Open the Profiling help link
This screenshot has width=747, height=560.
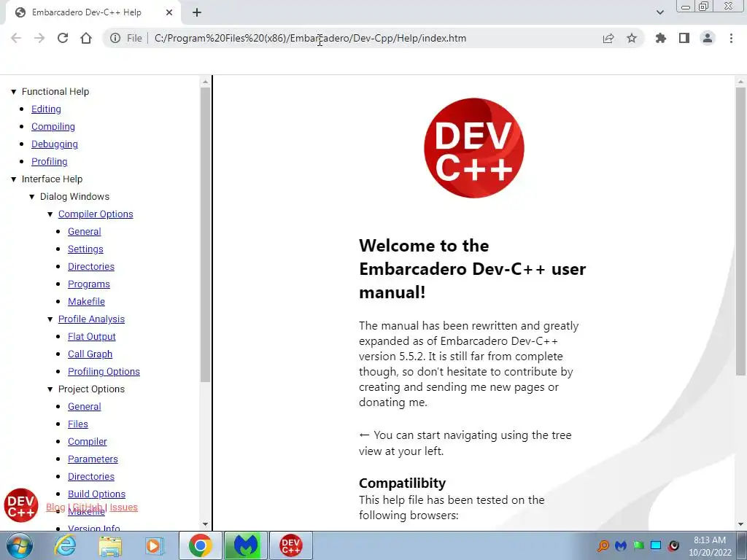[49, 161]
